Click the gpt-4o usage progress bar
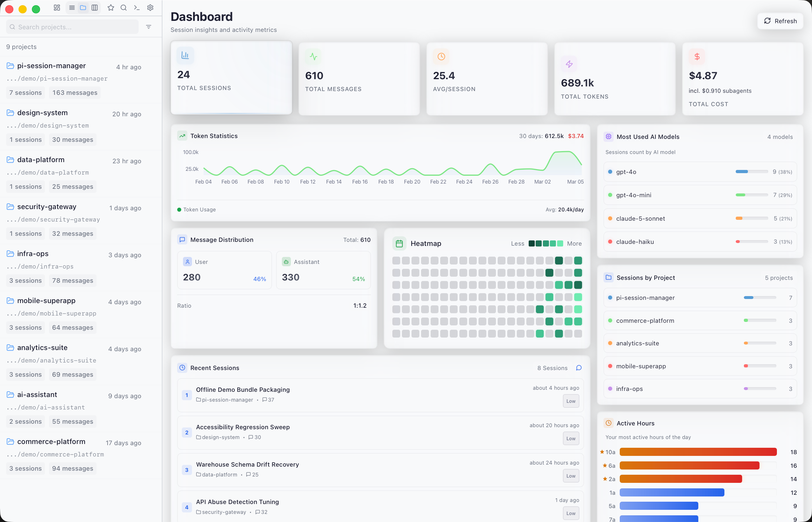The width and height of the screenshot is (812, 522). click(751, 172)
